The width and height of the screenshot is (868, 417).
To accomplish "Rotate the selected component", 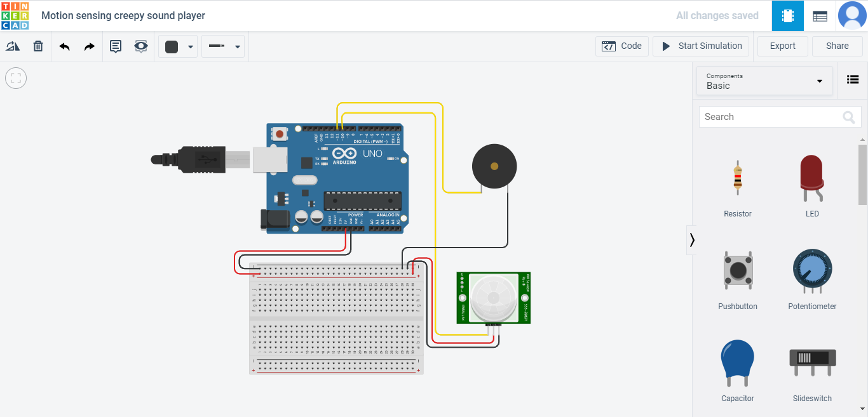I will (13, 46).
